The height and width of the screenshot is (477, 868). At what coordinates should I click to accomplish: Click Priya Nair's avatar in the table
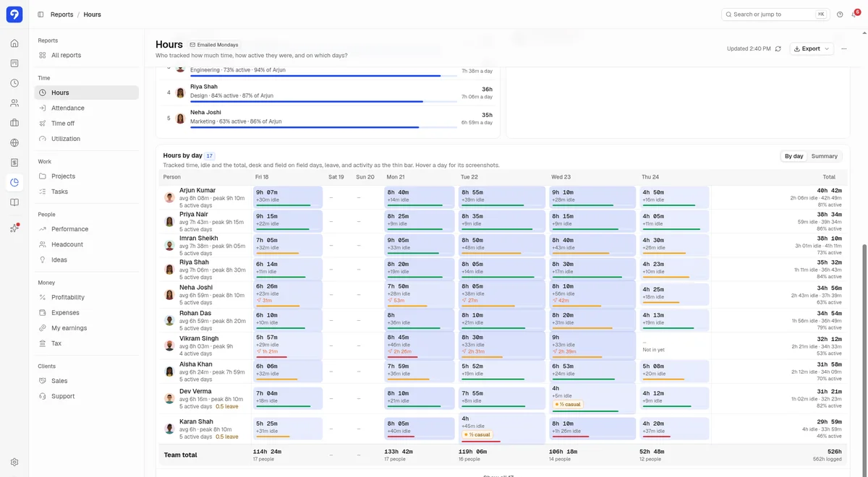pos(170,222)
